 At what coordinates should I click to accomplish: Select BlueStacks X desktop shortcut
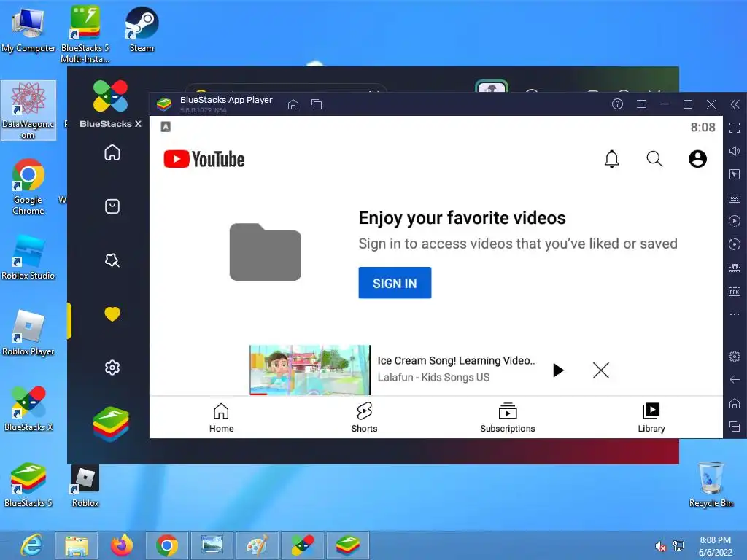tap(28, 408)
